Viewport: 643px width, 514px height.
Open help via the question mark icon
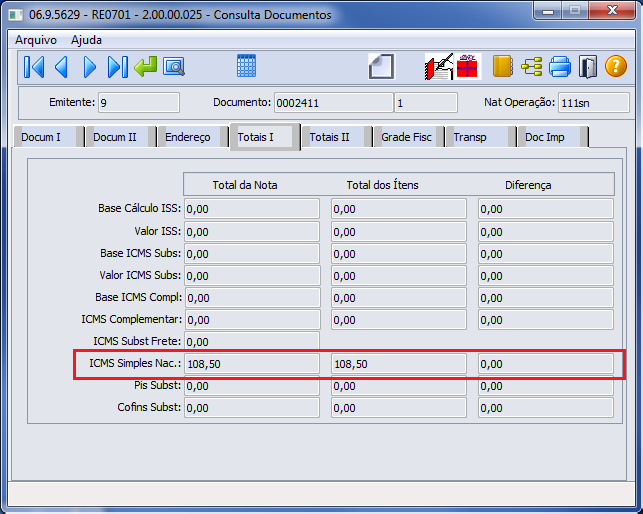click(616, 66)
